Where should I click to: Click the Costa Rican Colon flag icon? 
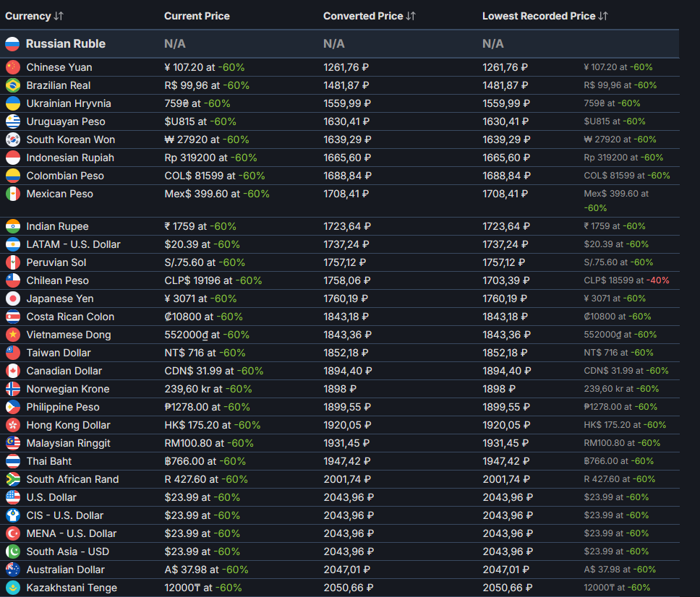13,317
